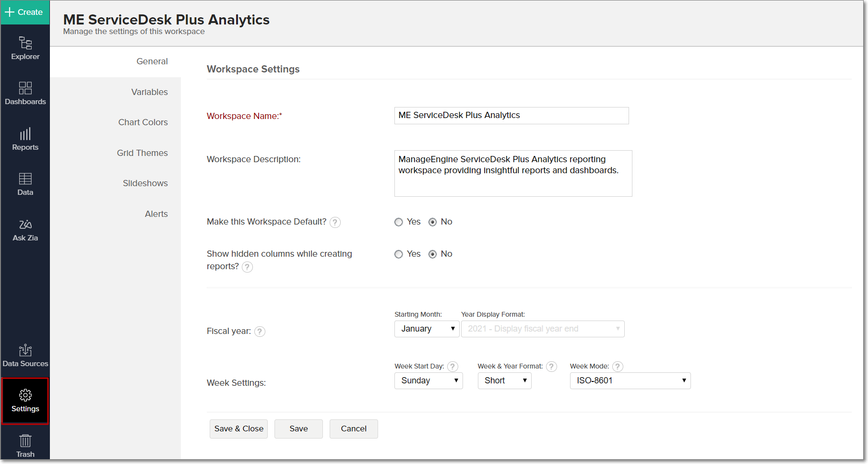This screenshot has height=464, width=868.
Task: Launch Ask Zia from the sidebar
Action: [x=25, y=229]
